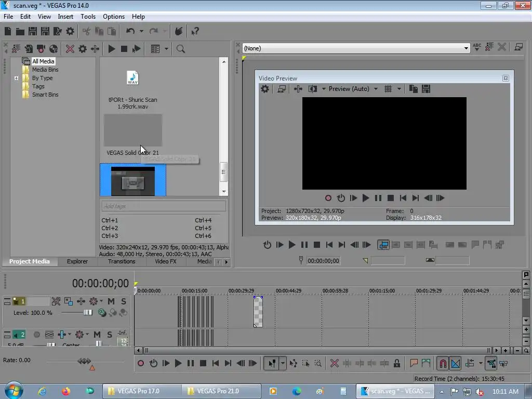Screen dimensions: 532x399
Task: Stop media preview in Project Media toolbar
Action: point(124,49)
